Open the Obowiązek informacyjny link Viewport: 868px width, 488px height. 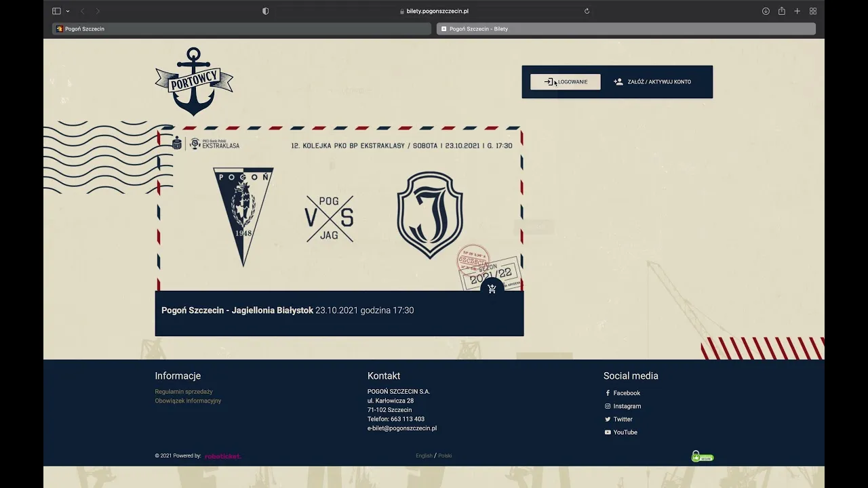[188, 401]
